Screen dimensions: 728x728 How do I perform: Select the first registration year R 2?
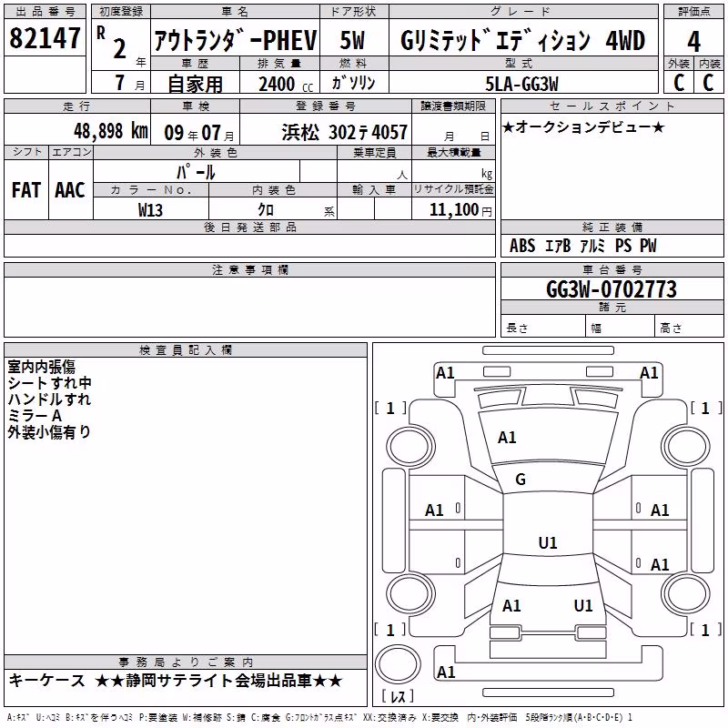click(113, 43)
